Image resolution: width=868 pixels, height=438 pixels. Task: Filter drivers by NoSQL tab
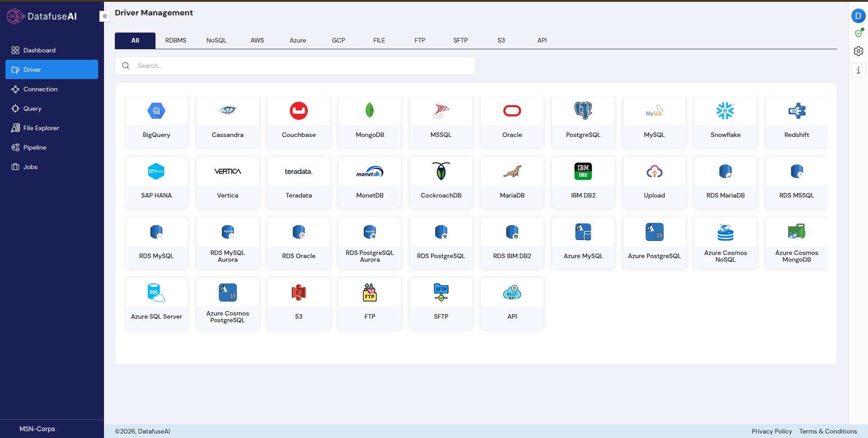217,40
